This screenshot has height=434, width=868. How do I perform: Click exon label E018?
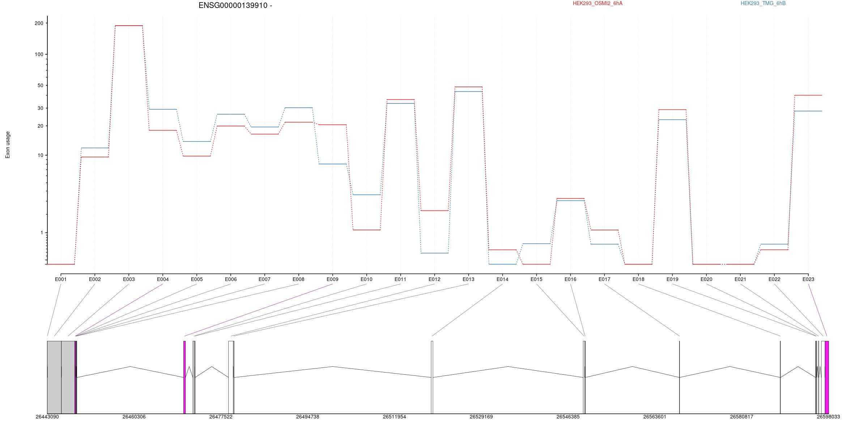[x=638, y=279]
